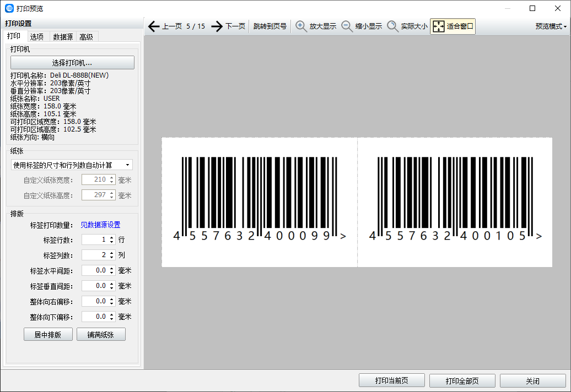Screen dimensions: 571x392
Task: Close the print preview window
Action: click(x=558, y=8)
